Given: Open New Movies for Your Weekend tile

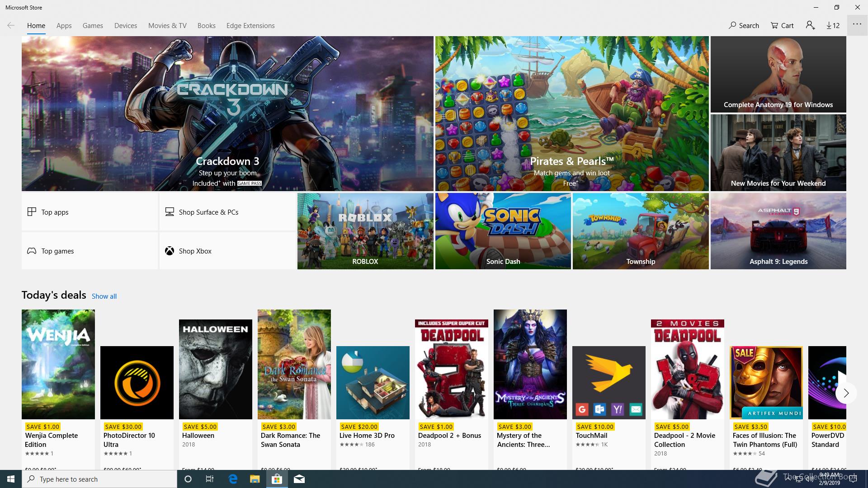Looking at the screenshot, I should point(778,153).
